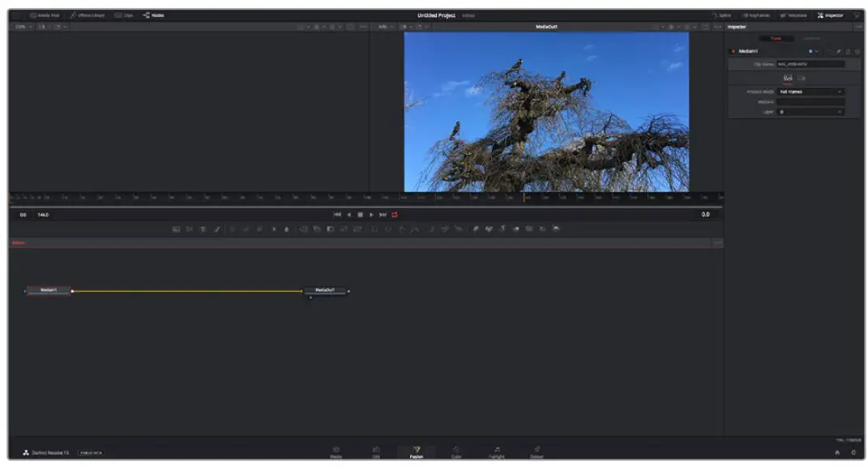Click the Paint tool icon in toolbar
This screenshot has height=471, width=868.
(217, 229)
